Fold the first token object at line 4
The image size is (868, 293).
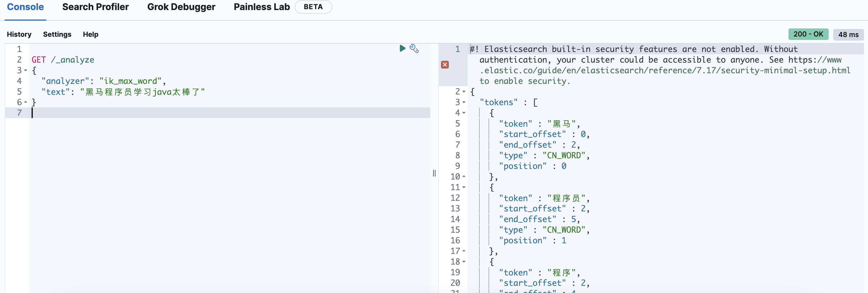(464, 113)
